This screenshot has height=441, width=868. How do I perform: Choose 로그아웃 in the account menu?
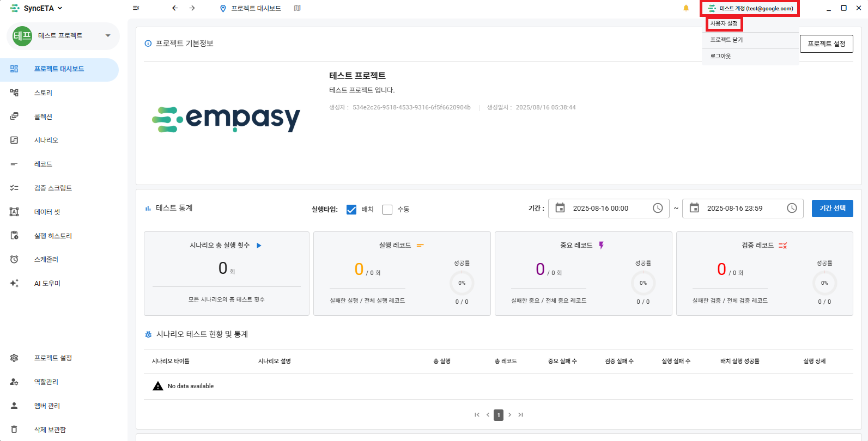coord(721,56)
